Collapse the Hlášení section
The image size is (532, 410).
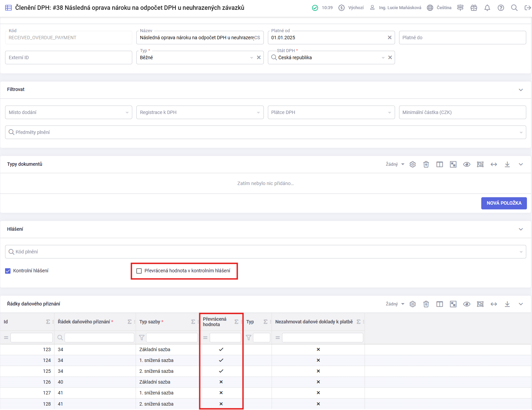521,229
